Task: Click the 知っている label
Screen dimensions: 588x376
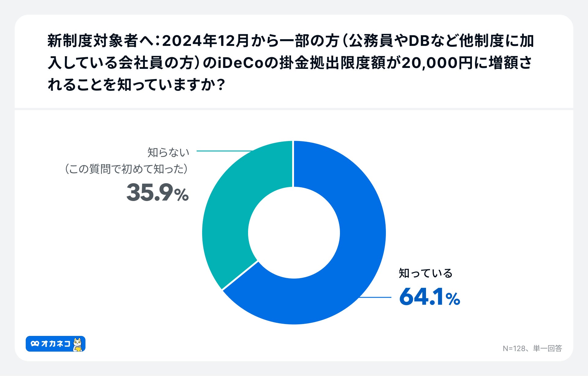Action: (425, 273)
